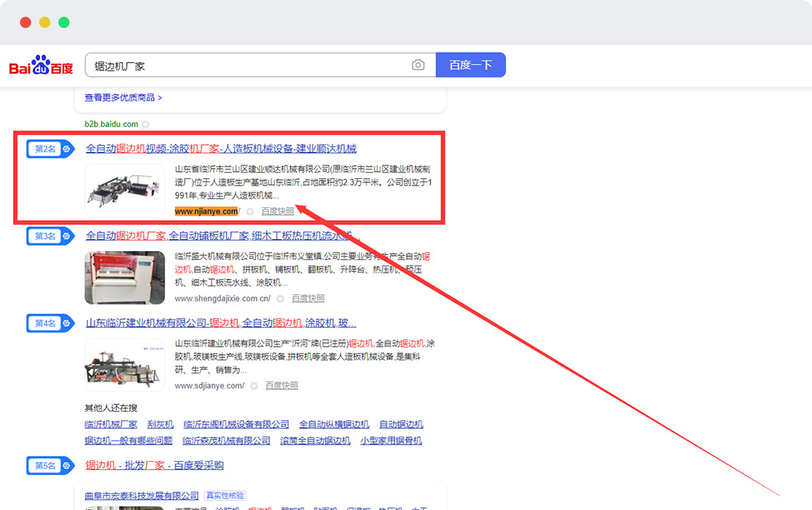Open the b2b.baidu.com source link
Image resolution: width=812 pixels, height=510 pixels.
pos(111,124)
